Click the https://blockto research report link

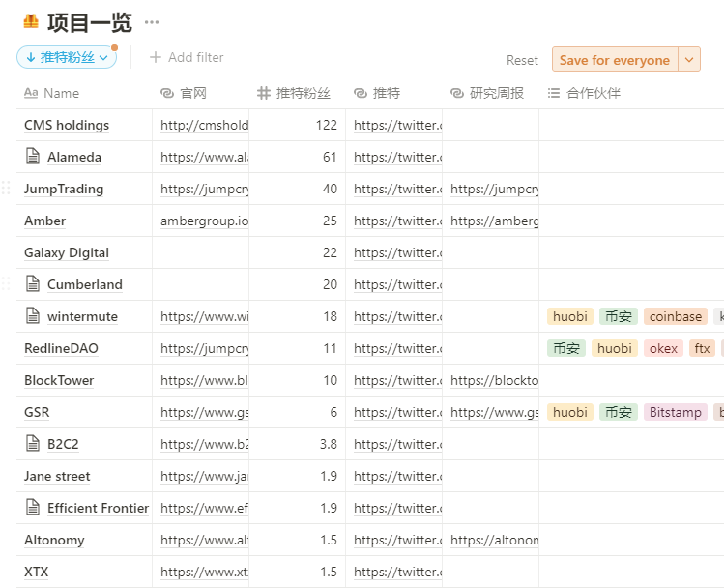[x=494, y=380]
